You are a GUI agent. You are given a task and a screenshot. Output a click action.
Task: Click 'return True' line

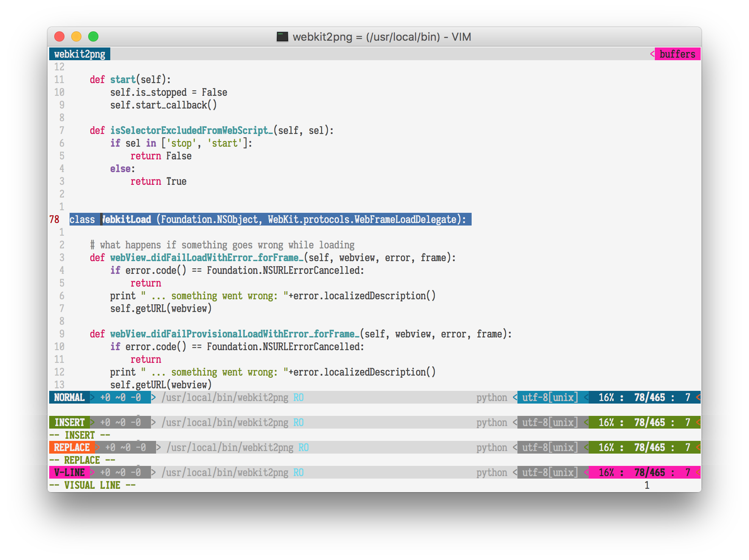pos(158,181)
